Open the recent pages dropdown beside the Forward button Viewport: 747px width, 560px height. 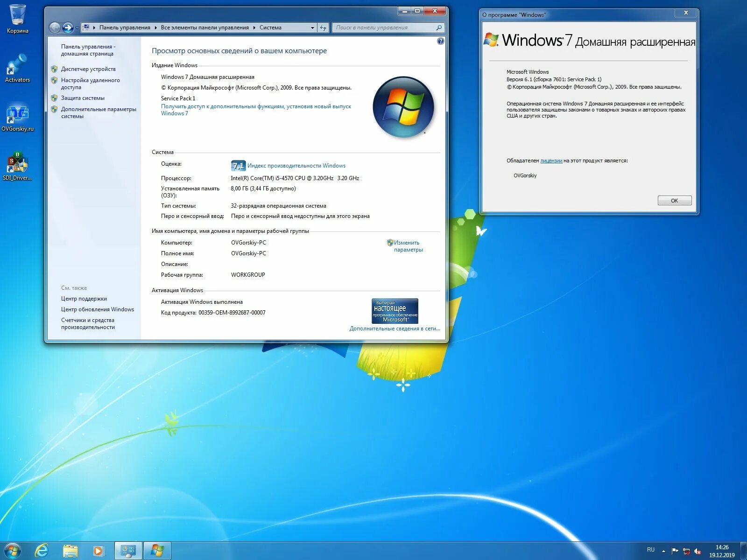[x=77, y=28]
